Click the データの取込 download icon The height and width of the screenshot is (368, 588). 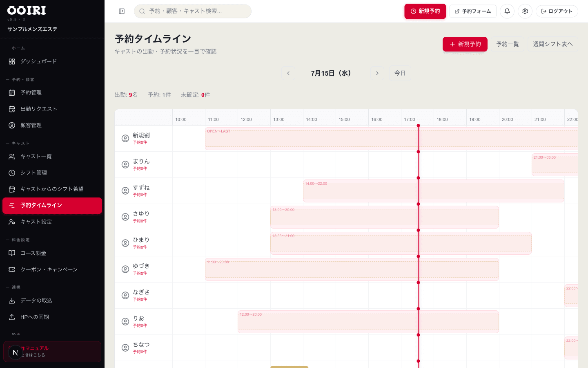pyautogui.click(x=12, y=301)
